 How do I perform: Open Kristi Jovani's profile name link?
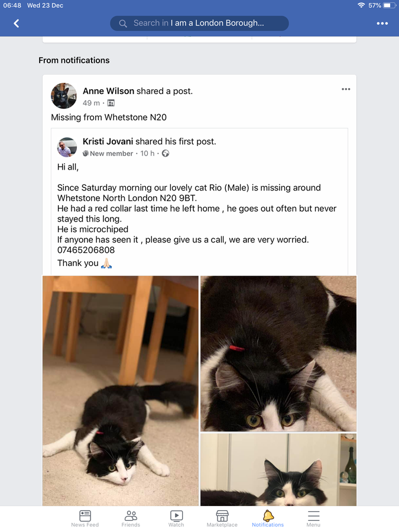(108, 141)
